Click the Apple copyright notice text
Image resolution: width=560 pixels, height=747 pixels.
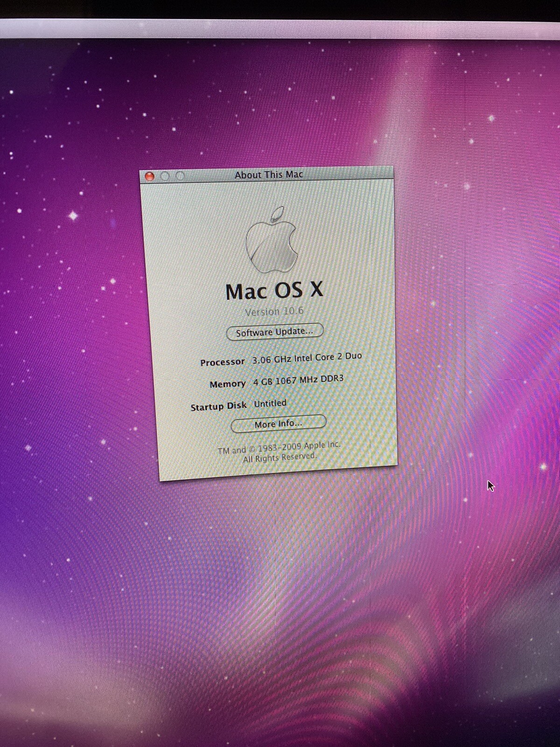point(279,451)
